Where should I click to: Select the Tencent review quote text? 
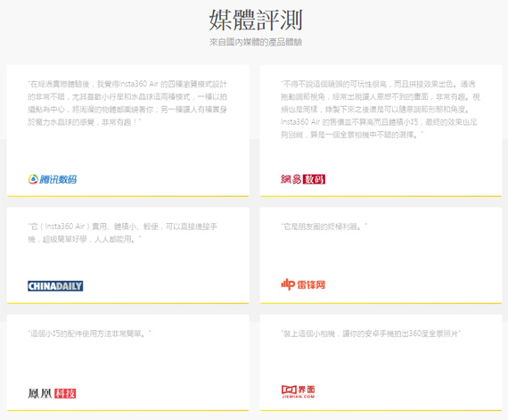(x=127, y=103)
